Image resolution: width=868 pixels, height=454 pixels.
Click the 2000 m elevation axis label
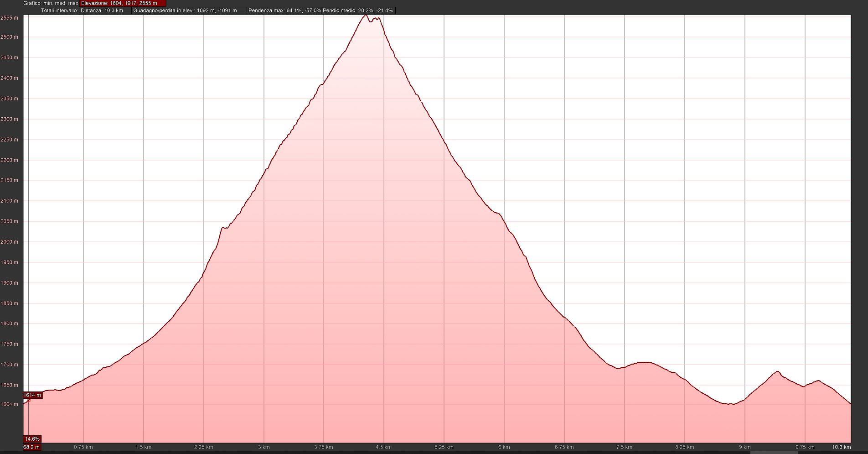point(9,242)
